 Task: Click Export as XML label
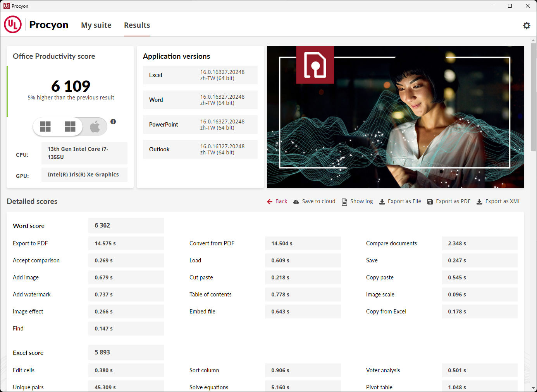click(x=503, y=201)
